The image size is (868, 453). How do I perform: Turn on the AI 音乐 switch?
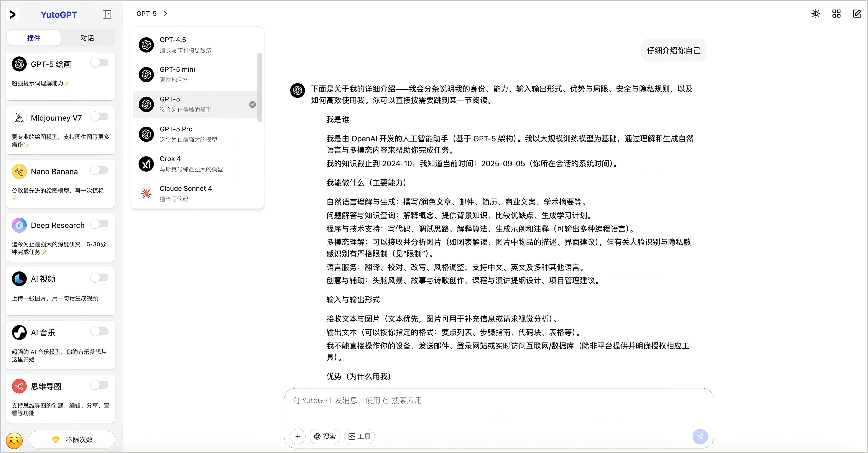point(99,331)
